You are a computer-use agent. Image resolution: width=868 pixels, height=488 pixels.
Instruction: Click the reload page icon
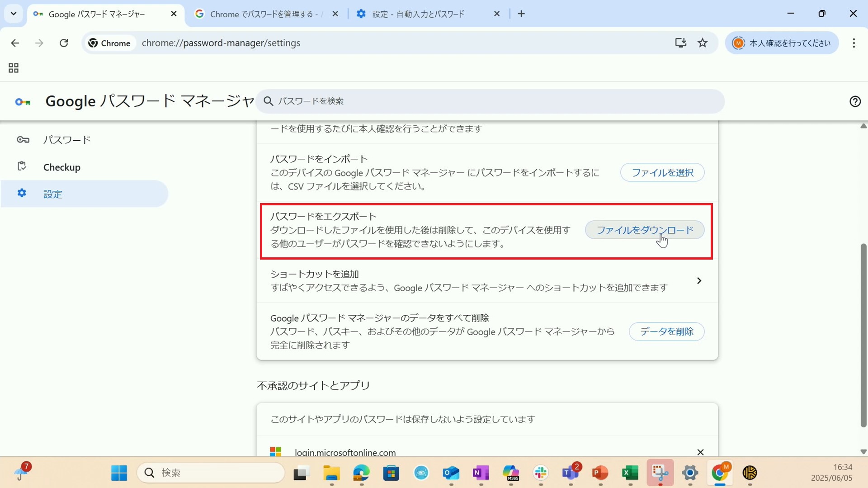pyautogui.click(x=64, y=43)
